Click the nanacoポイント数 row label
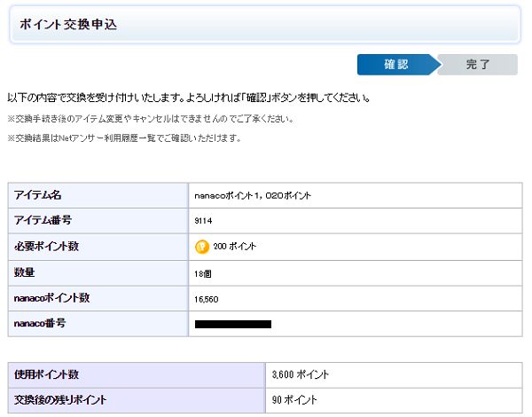The image size is (532, 417). [51, 298]
